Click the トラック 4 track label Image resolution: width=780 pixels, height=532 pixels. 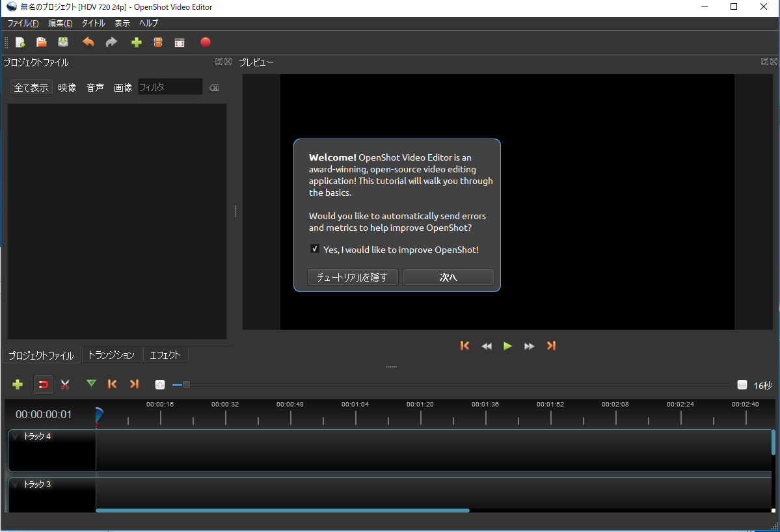click(x=37, y=436)
